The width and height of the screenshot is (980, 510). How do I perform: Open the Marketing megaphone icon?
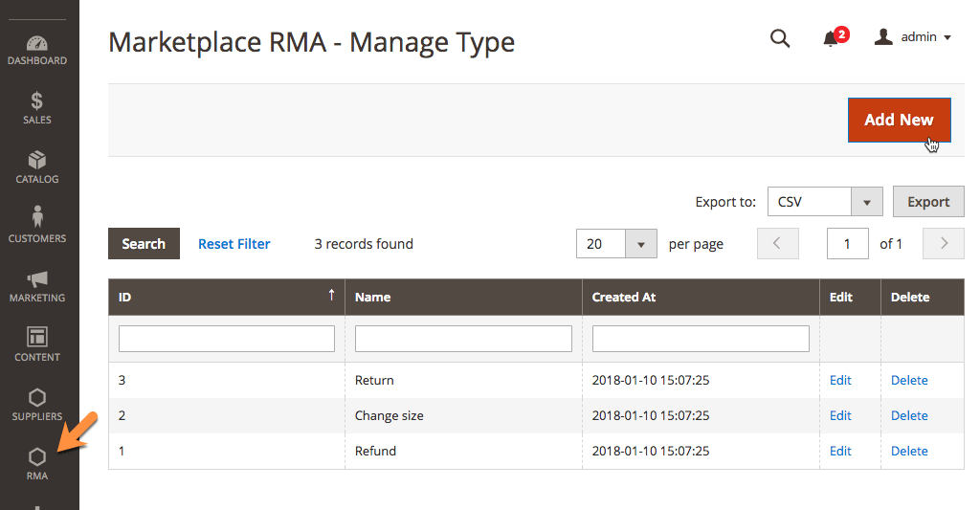(37, 285)
